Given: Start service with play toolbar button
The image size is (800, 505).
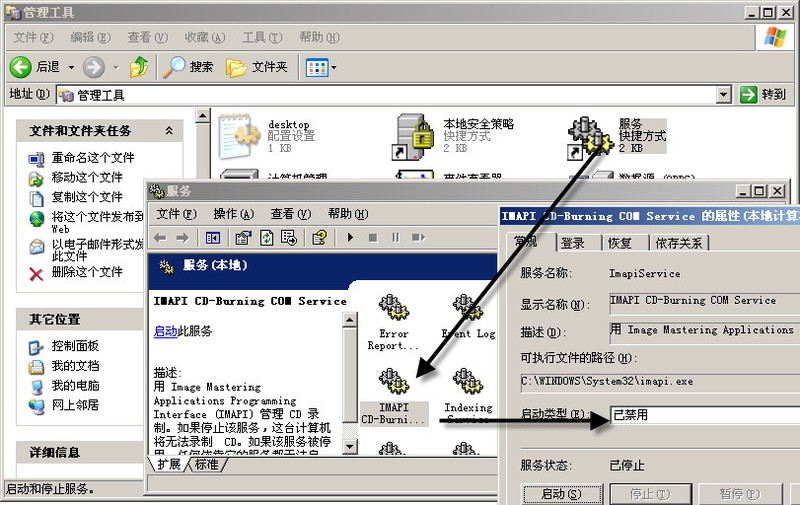Looking at the screenshot, I should click(350, 238).
